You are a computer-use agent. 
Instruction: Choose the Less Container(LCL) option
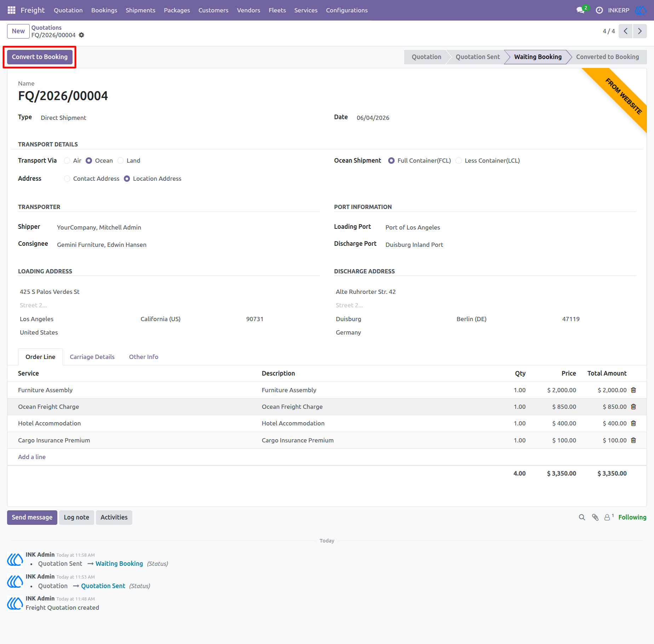click(x=459, y=161)
